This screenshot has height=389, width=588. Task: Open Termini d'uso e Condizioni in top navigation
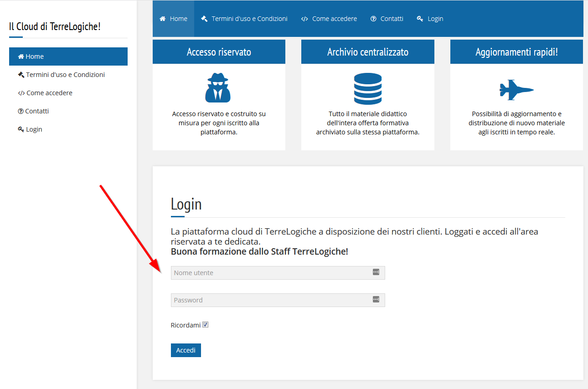[244, 19]
